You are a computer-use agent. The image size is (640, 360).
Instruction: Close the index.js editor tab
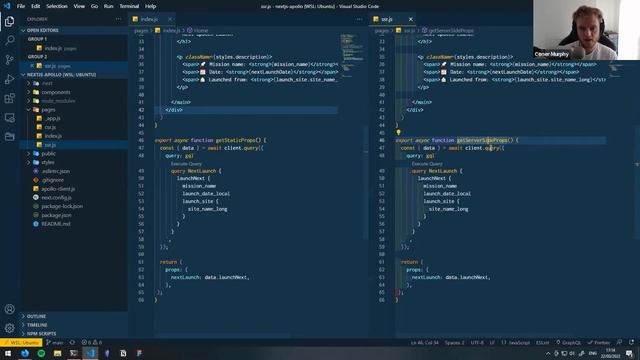[x=170, y=19]
